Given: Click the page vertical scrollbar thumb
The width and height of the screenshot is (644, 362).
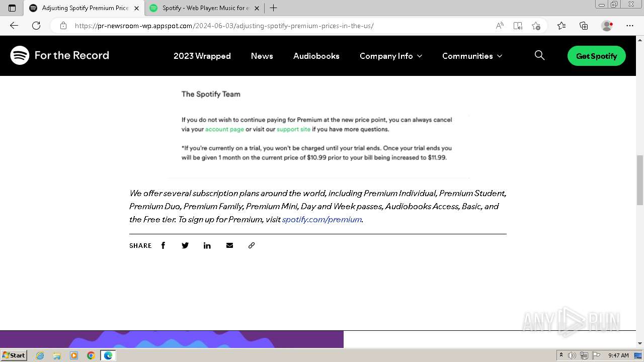Looking at the screenshot, I should (640, 180).
